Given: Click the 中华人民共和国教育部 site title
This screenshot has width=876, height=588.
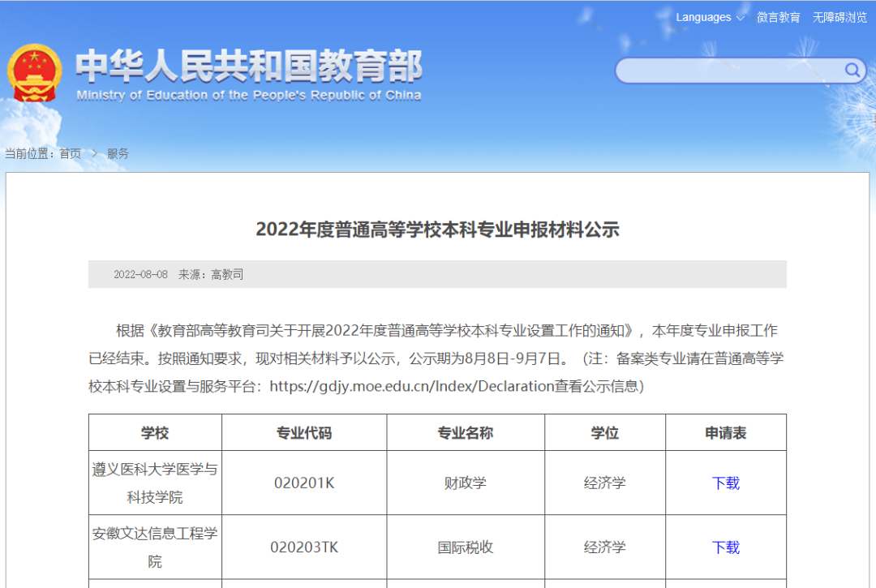Looking at the screenshot, I should (249, 67).
